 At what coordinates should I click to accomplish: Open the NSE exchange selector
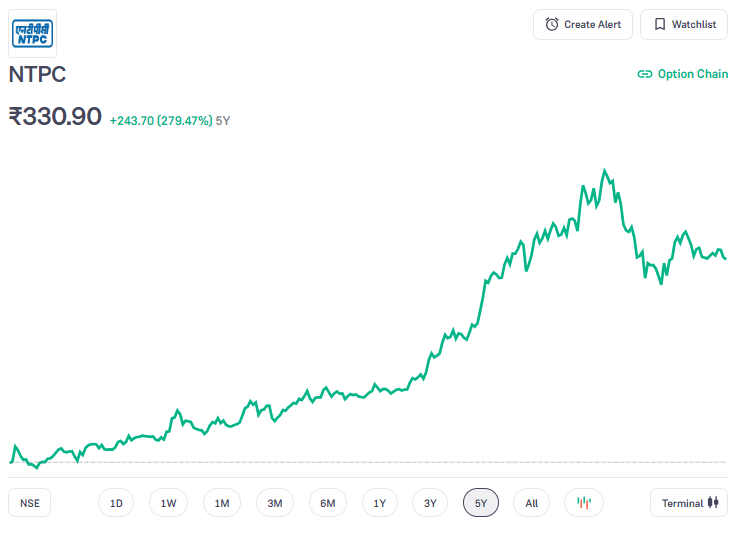(30, 503)
